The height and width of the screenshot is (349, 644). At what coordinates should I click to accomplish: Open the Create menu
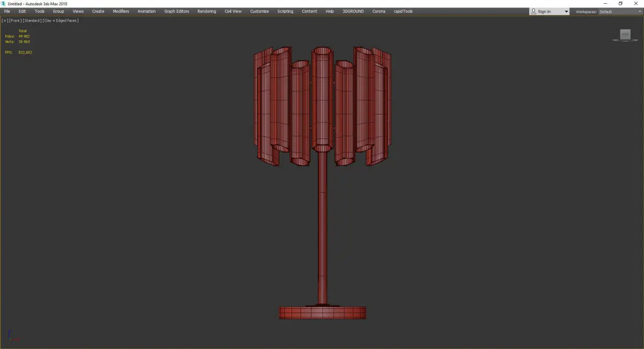pyautogui.click(x=98, y=11)
